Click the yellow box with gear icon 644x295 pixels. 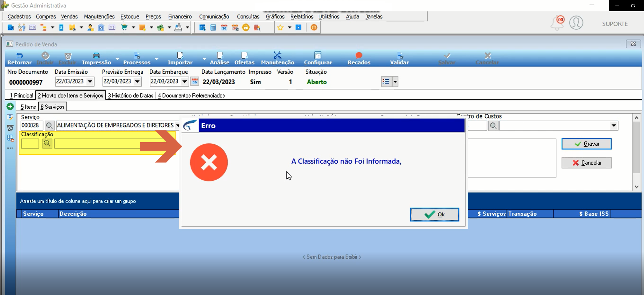[72, 27]
